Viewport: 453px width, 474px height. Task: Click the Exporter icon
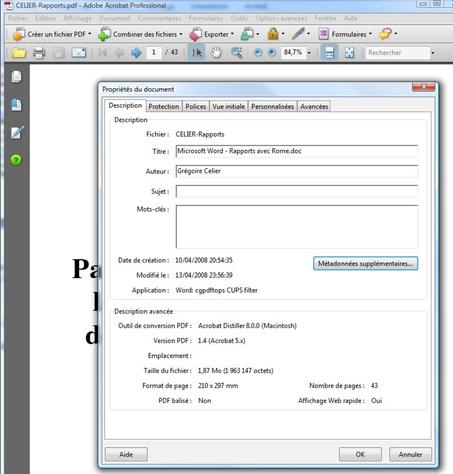[196, 34]
